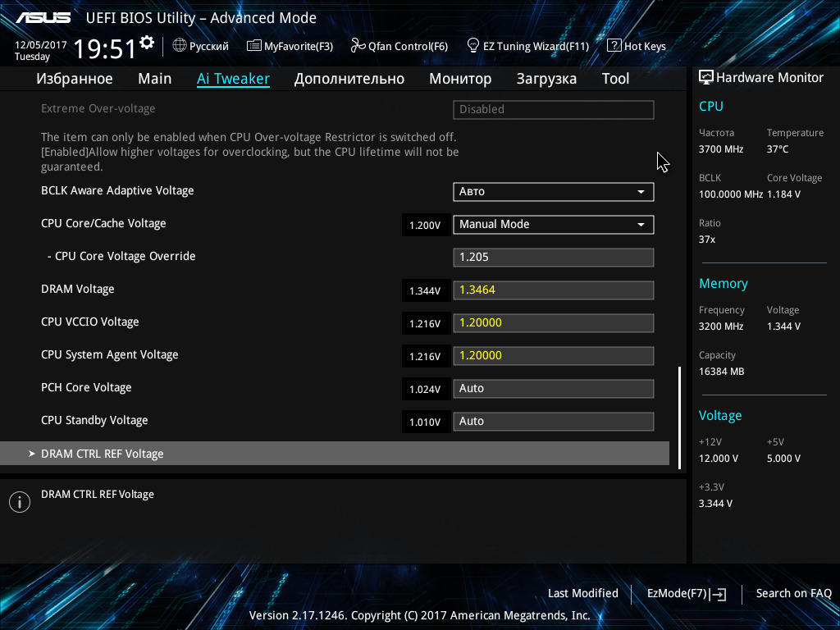This screenshot has width=840, height=630.
Task: Click the CPU Standby Voltage label
Action: (94, 421)
